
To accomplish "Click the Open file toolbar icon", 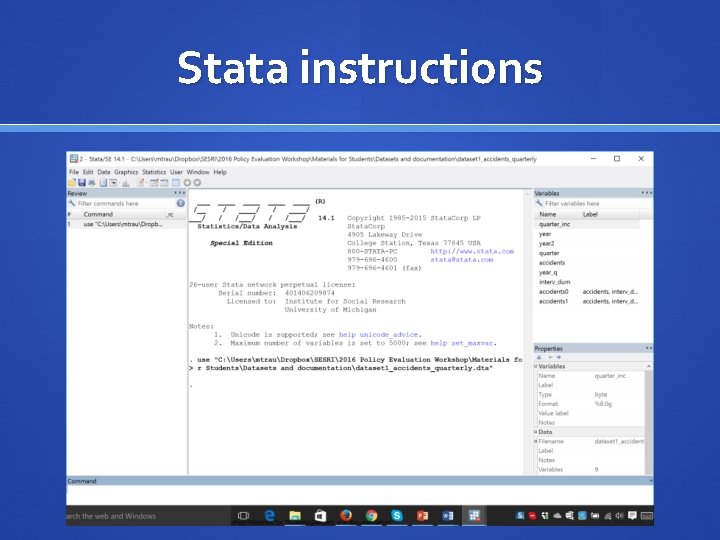I will pos(72,183).
